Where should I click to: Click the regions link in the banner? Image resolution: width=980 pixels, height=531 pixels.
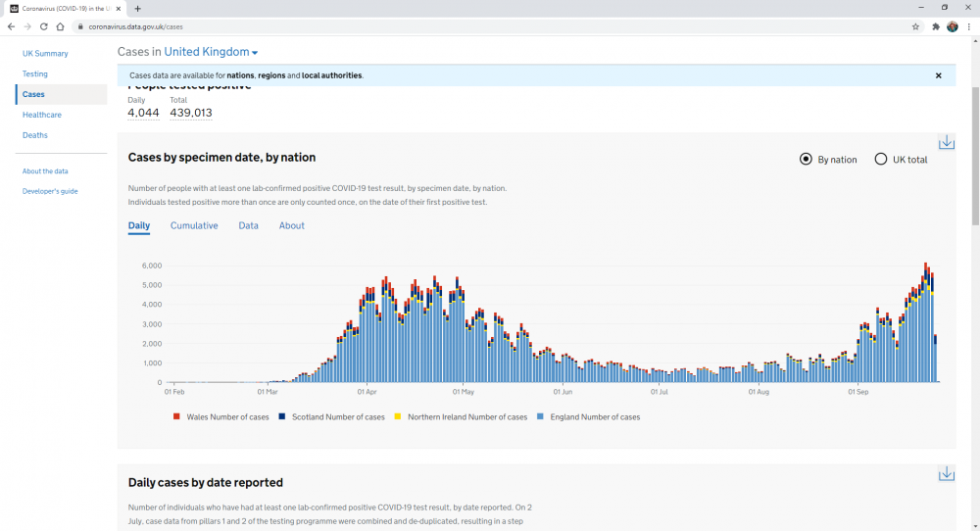271,75
